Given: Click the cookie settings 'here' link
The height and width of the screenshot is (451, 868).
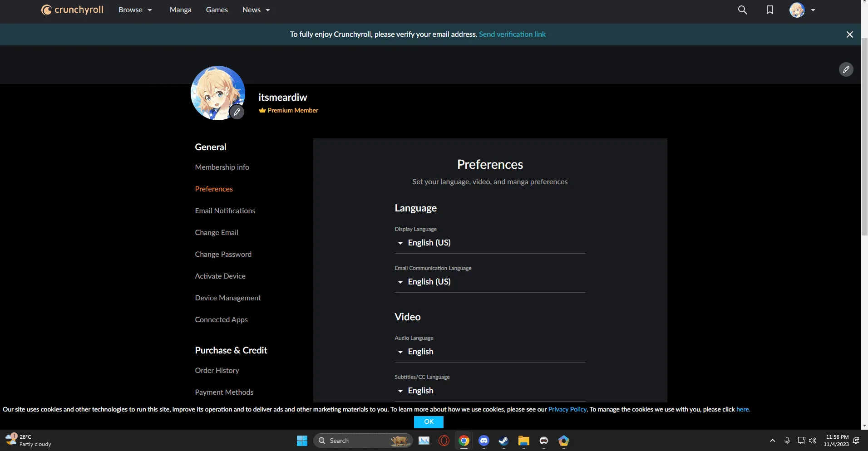Looking at the screenshot, I should click(743, 409).
